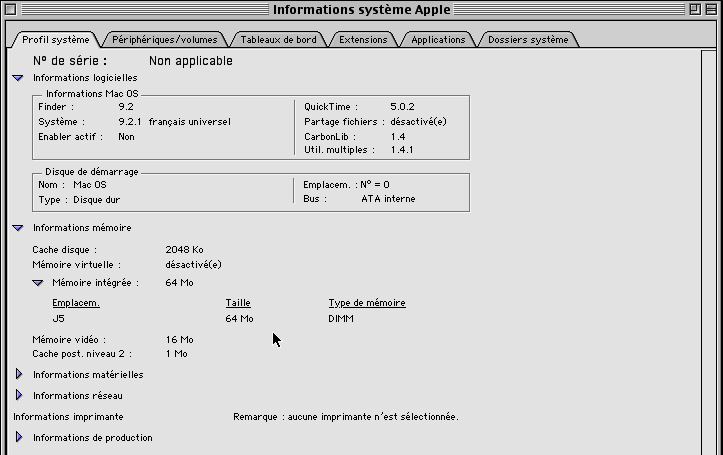This screenshot has height=455, width=723.
Task: Click the Non applicable serial number value
Action: click(x=191, y=61)
